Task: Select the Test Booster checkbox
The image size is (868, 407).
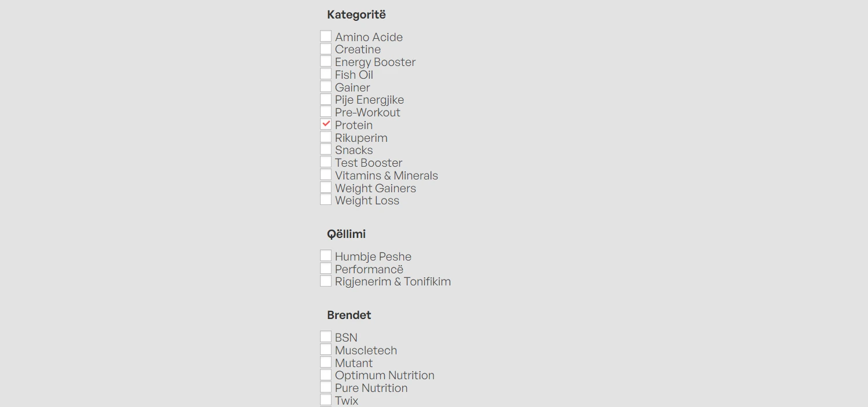Action: (x=326, y=162)
